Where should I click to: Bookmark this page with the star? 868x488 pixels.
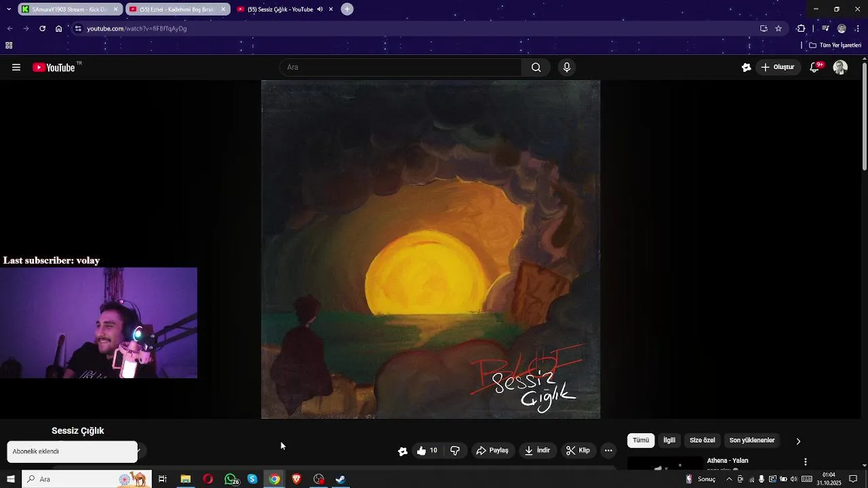[x=778, y=28]
